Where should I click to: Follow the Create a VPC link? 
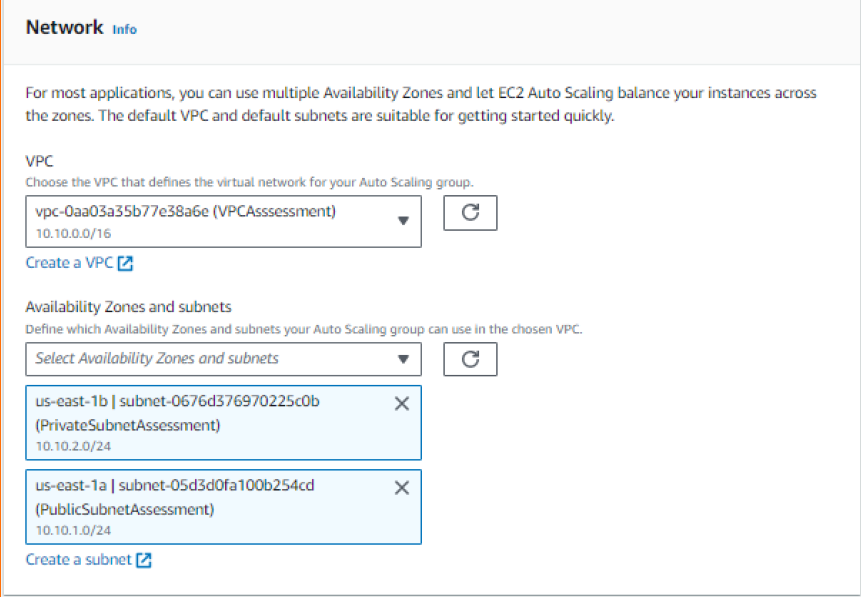click(70, 264)
